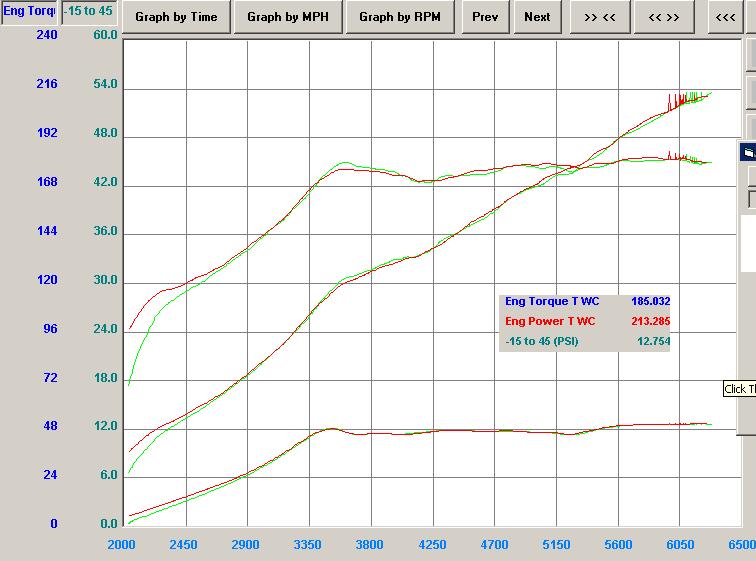Click the 3350 RPM axis label

pos(307,545)
